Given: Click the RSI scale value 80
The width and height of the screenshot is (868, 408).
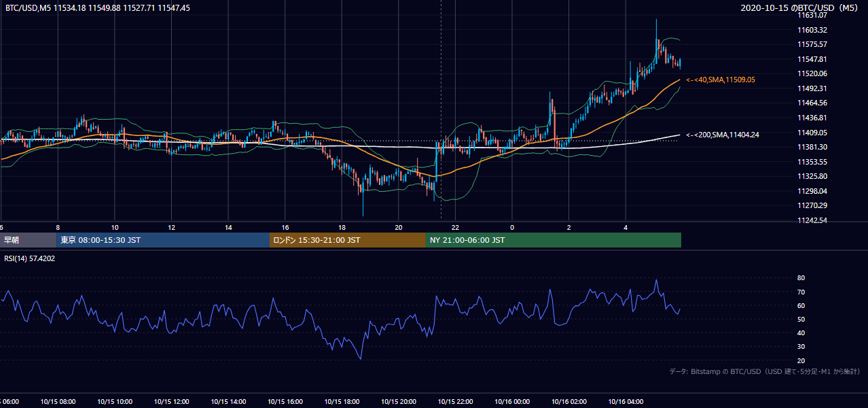Looking at the screenshot, I should 801,278.
